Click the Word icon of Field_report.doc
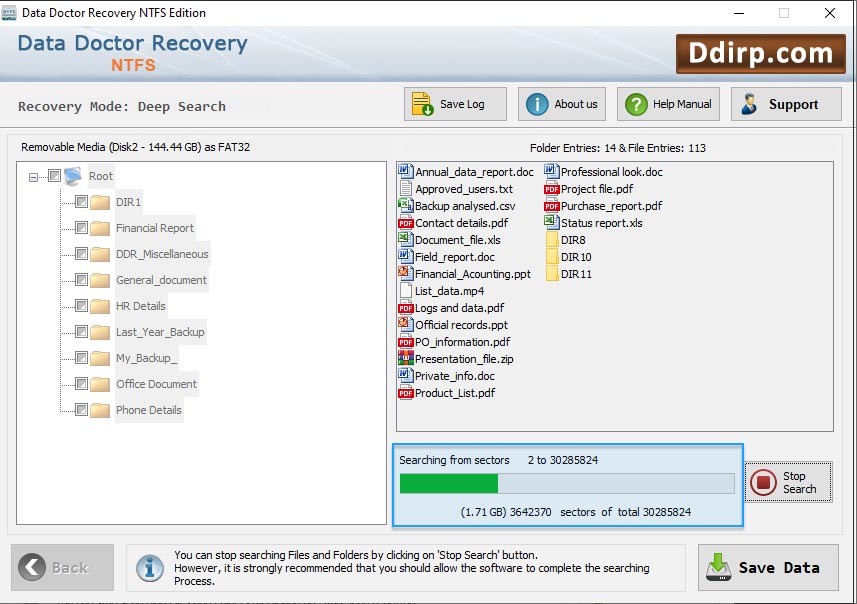Image resolution: width=857 pixels, height=604 pixels. (x=406, y=256)
